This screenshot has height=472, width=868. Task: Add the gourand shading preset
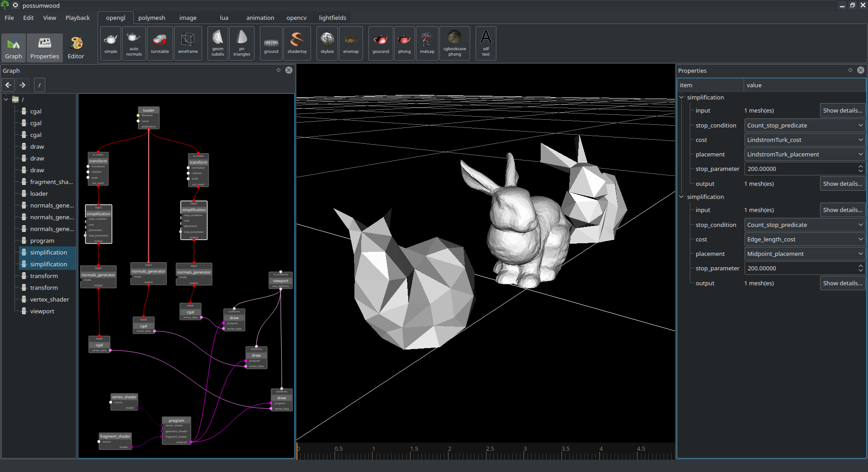(381, 43)
